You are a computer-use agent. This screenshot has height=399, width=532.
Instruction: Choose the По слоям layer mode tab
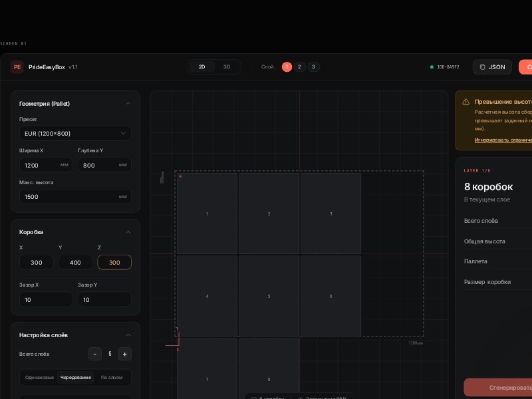click(x=112, y=378)
